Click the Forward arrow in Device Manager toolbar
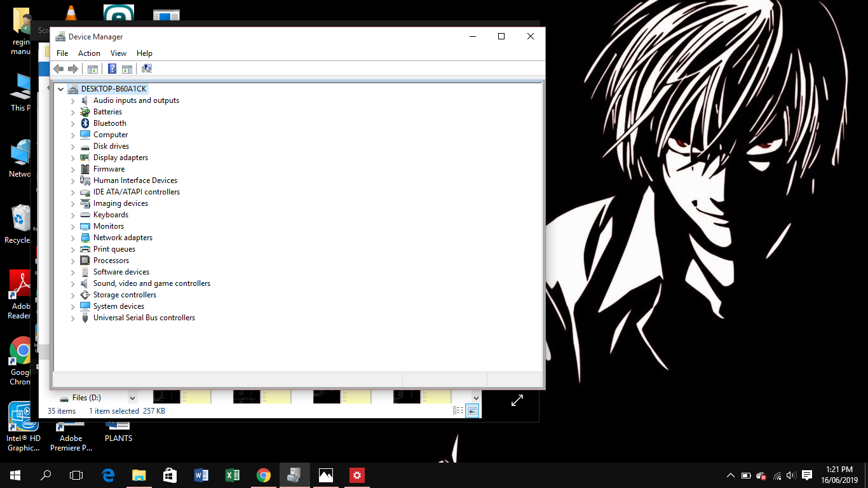868x488 pixels. pyautogui.click(x=73, y=69)
